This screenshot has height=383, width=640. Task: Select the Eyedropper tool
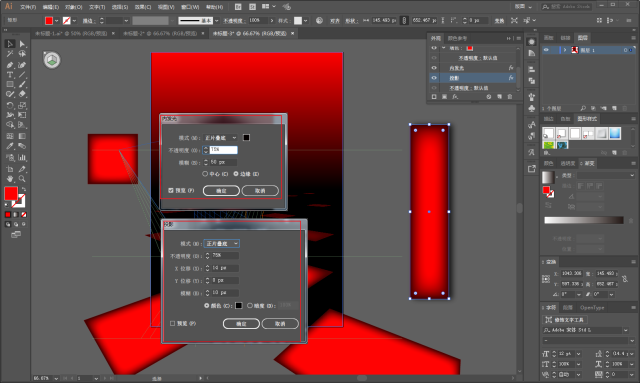click(10, 146)
